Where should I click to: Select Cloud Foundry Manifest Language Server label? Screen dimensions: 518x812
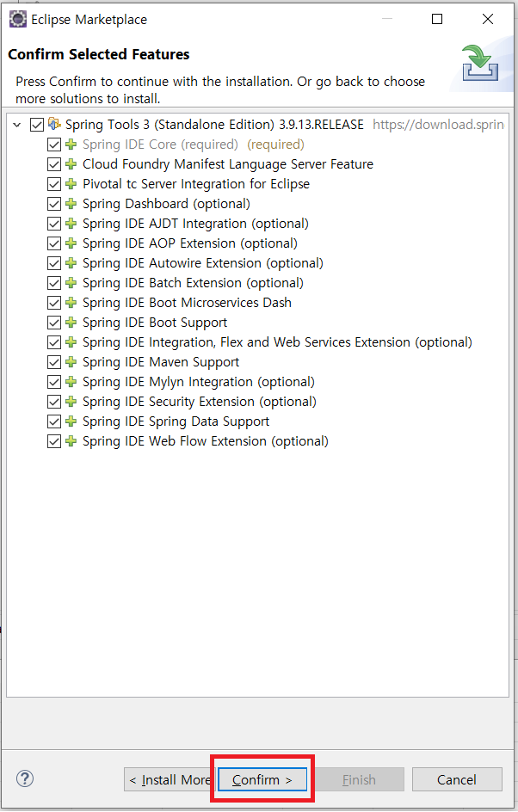228,164
